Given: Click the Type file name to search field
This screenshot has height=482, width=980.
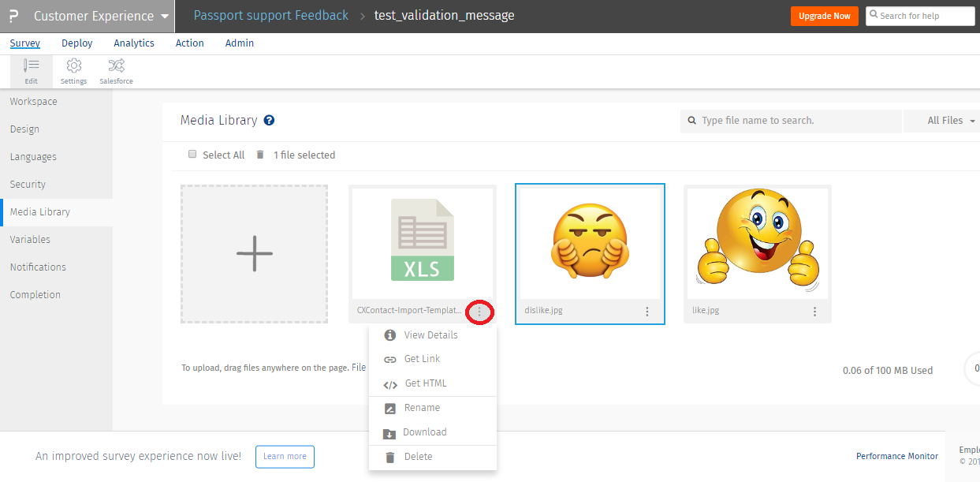Looking at the screenshot, I should pyautogui.click(x=791, y=121).
